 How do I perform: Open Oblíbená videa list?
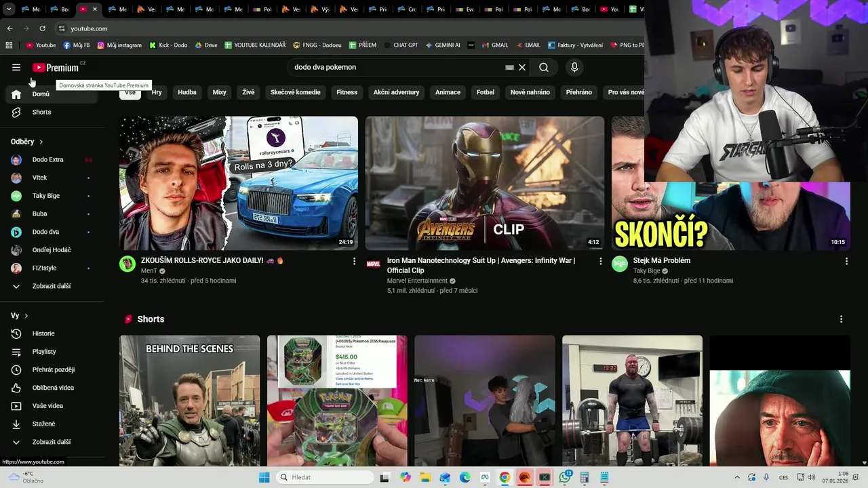click(54, 388)
